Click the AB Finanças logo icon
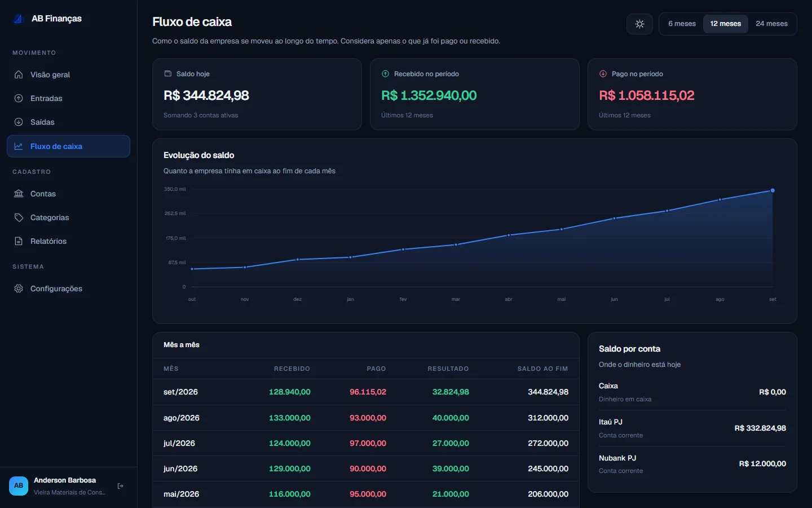812x508 pixels. coord(19,19)
